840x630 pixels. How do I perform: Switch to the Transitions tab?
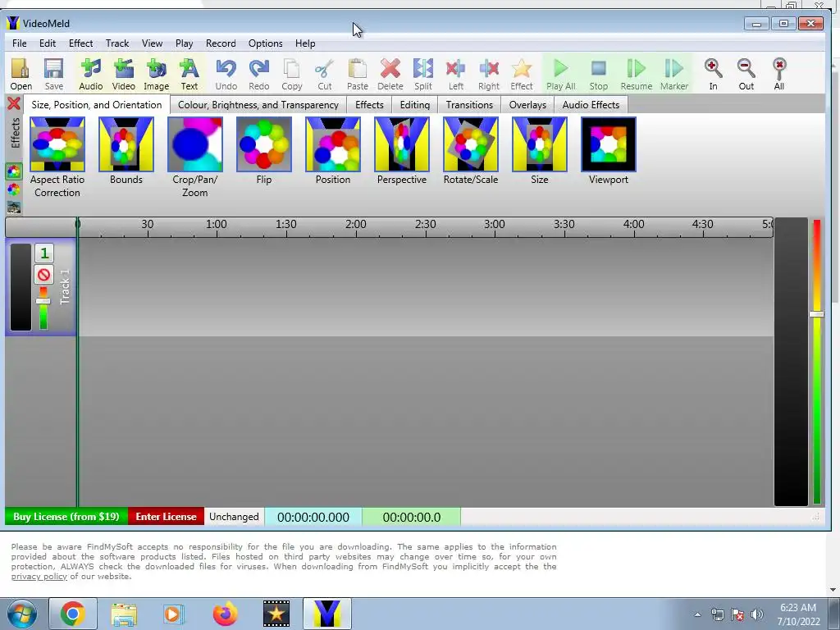tap(469, 104)
